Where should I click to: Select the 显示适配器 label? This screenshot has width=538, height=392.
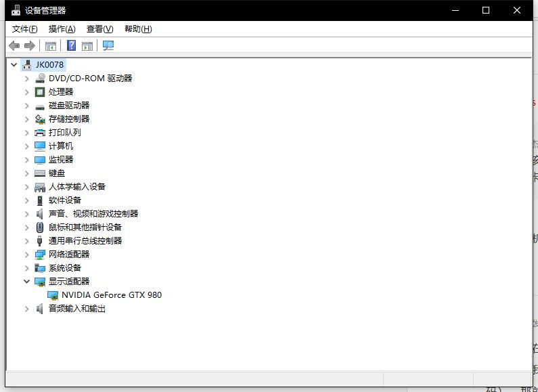pos(69,282)
